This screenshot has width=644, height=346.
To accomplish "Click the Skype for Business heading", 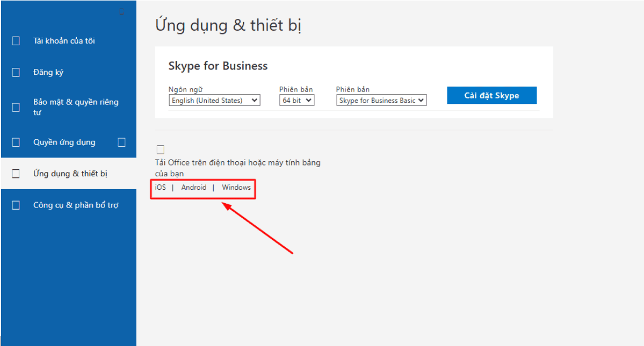I will coord(218,66).
